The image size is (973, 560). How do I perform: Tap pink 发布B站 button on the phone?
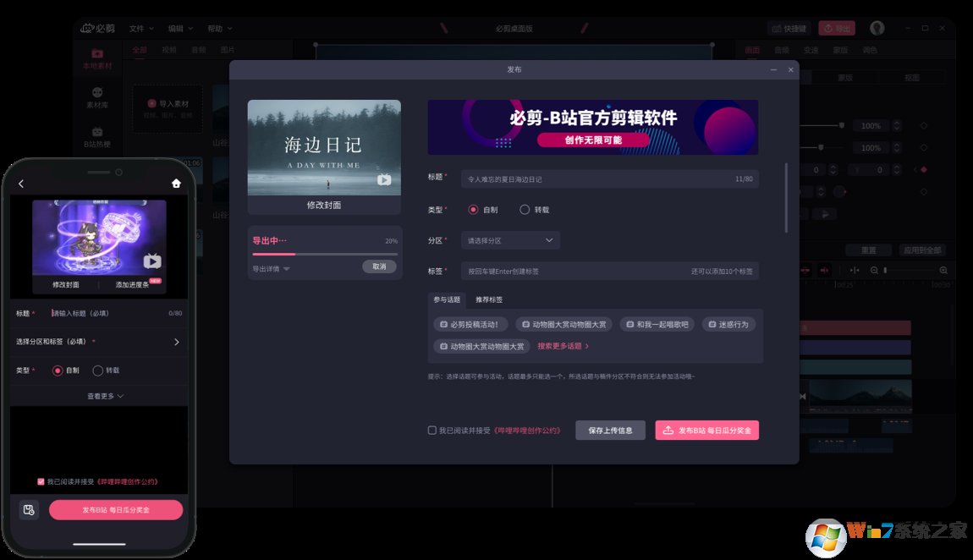pyautogui.click(x=116, y=510)
